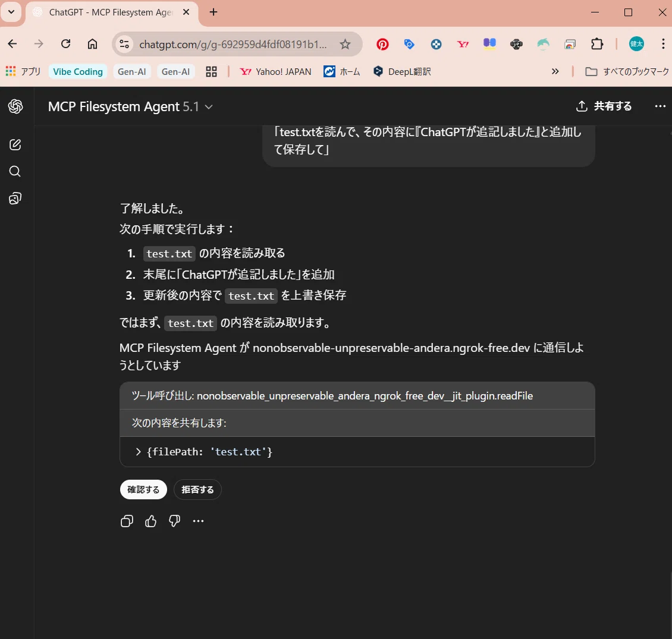The image size is (672, 639).
Task: Open more actions under the response
Action: pyautogui.click(x=199, y=521)
